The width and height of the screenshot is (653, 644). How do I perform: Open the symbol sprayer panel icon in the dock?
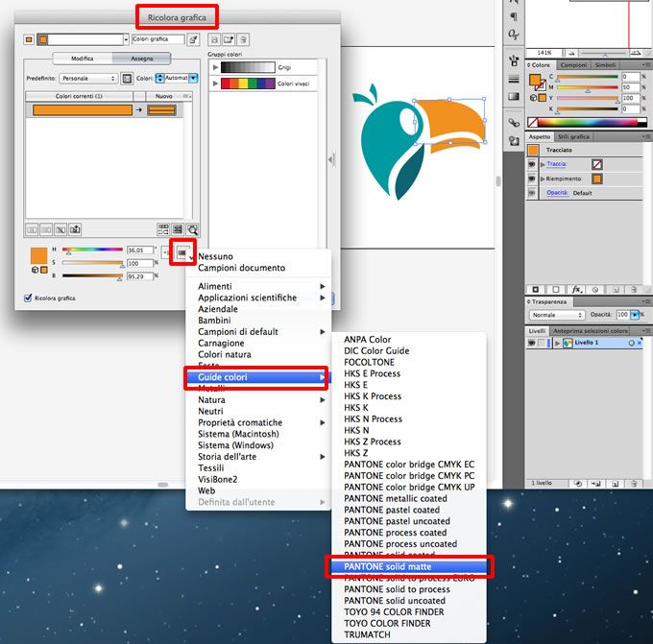pyautogui.click(x=514, y=60)
